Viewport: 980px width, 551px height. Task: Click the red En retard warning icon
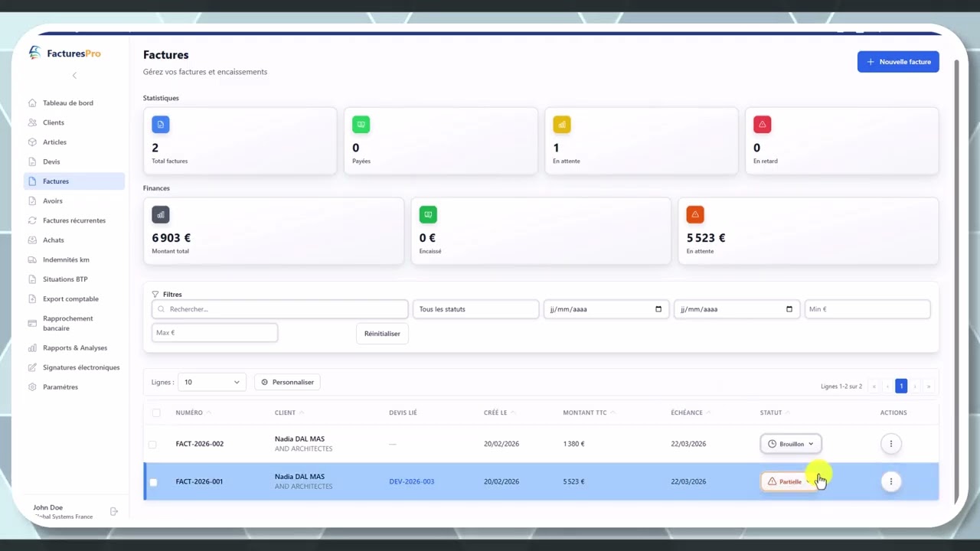(763, 125)
